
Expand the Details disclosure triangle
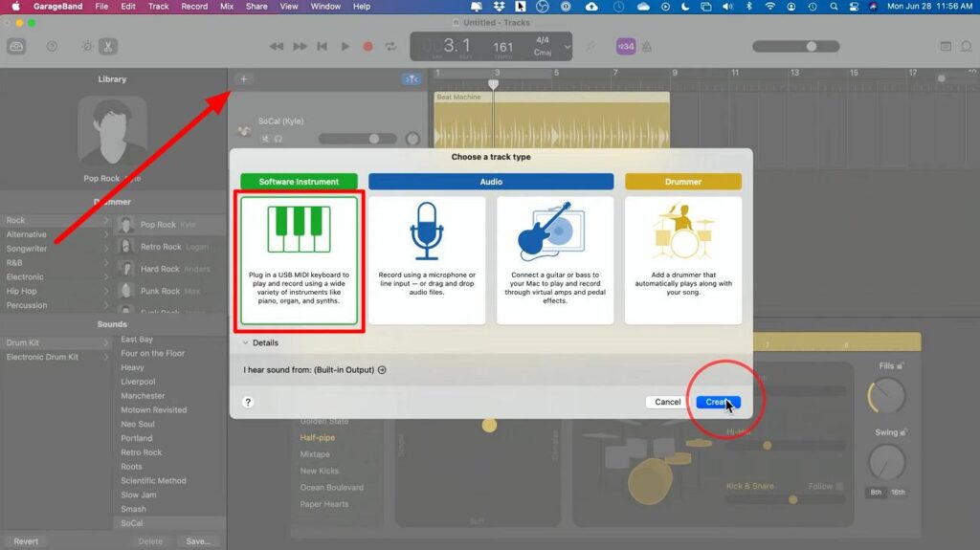(245, 342)
